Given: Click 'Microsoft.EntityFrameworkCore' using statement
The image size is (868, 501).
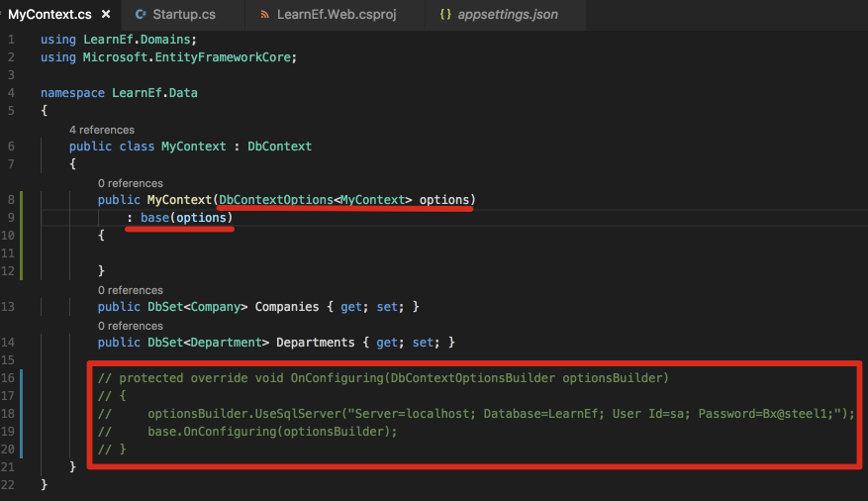Looking at the screenshot, I should (186, 57).
